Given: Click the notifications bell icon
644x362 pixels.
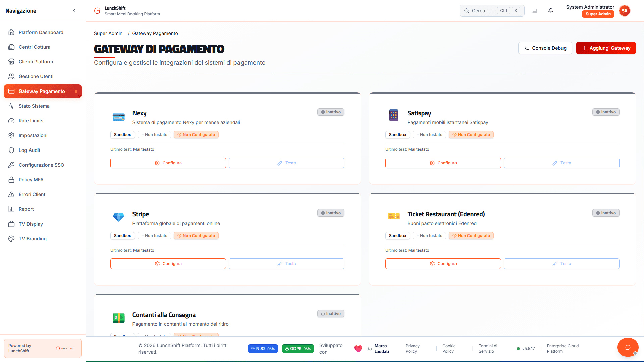Looking at the screenshot, I should (x=550, y=11).
